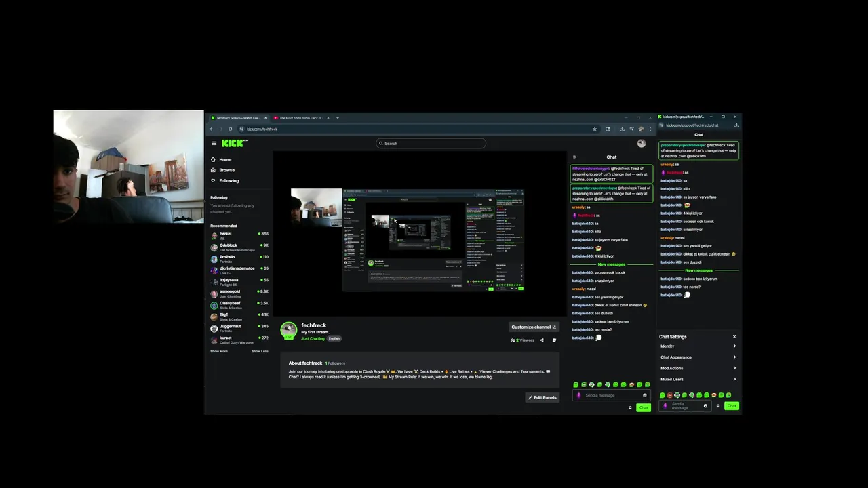Click the share icon beside Viewers
The image size is (868, 488).
click(x=541, y=340)
